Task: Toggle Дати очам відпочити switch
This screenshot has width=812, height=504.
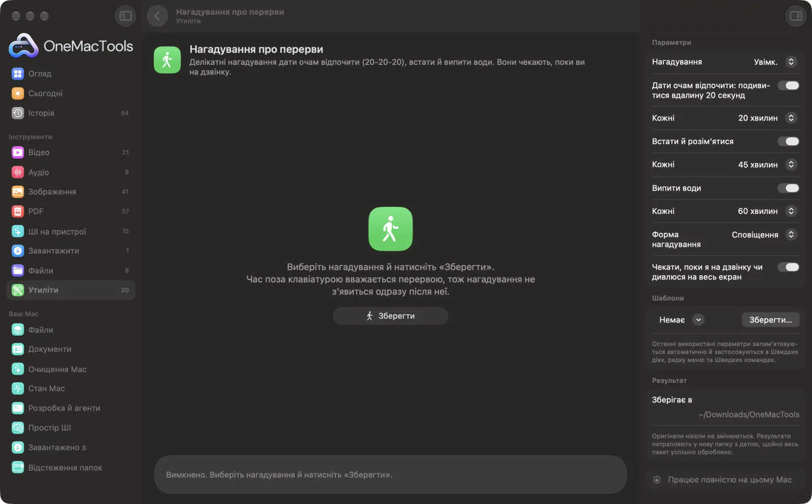Action: (x=789, y=85)
